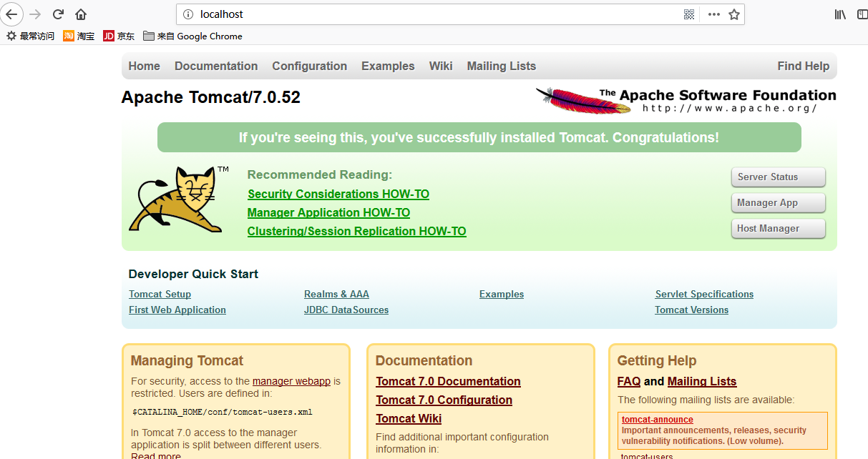This screenshot has width=868, height=459.
Task: Open the 京东 bookmark
Action: tap(119, 36)
